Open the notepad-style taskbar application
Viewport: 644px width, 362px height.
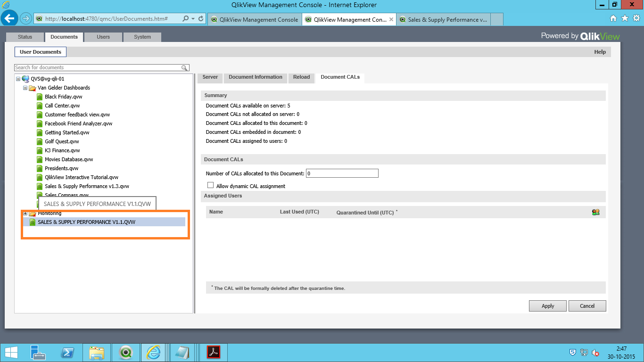pos(182,353)
